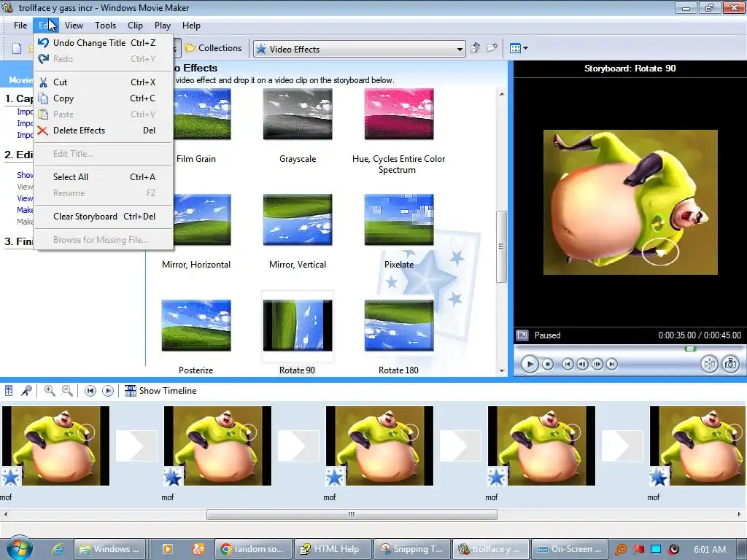Click the Play Storyboard icon
This screenshot has width=747, height=560.
pos(108,391)
